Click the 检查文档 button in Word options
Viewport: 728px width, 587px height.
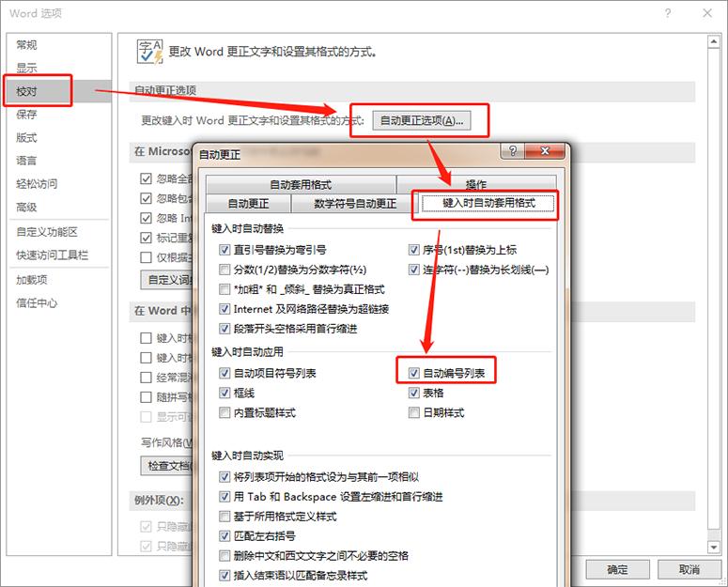(167, 466)
